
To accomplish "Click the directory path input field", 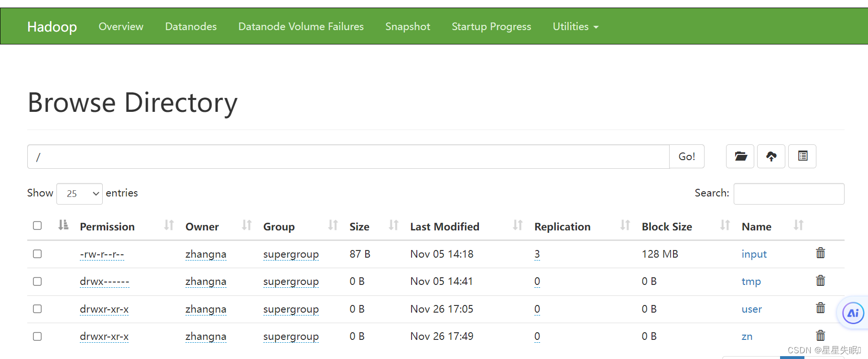I will tap(348, 157).
